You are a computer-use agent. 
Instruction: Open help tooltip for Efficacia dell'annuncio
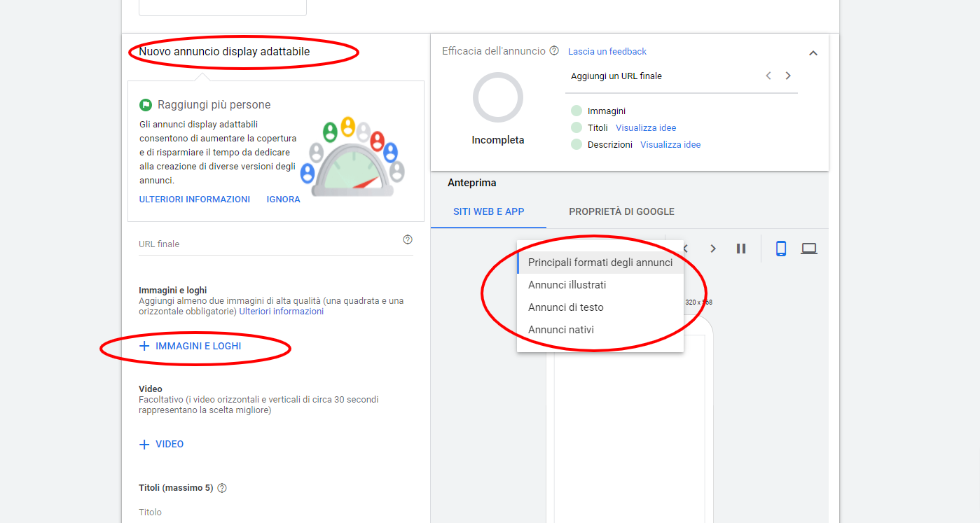555,50
